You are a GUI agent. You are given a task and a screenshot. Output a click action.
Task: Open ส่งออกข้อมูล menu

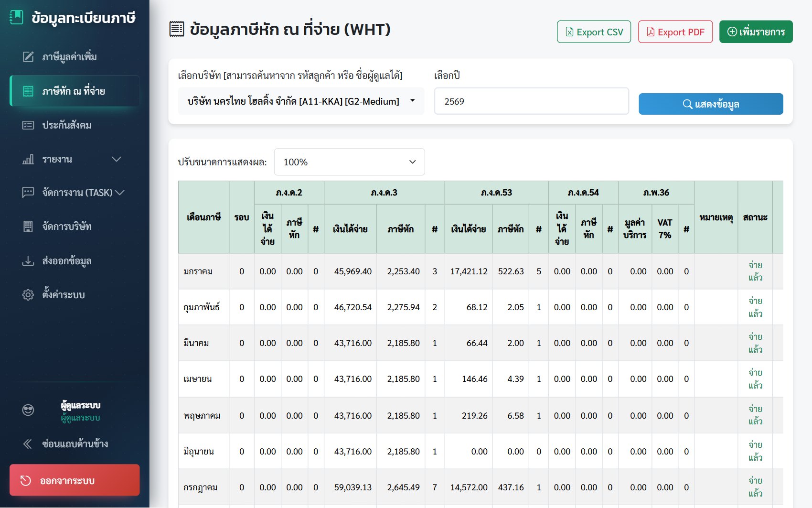click(x=75, y=261)
